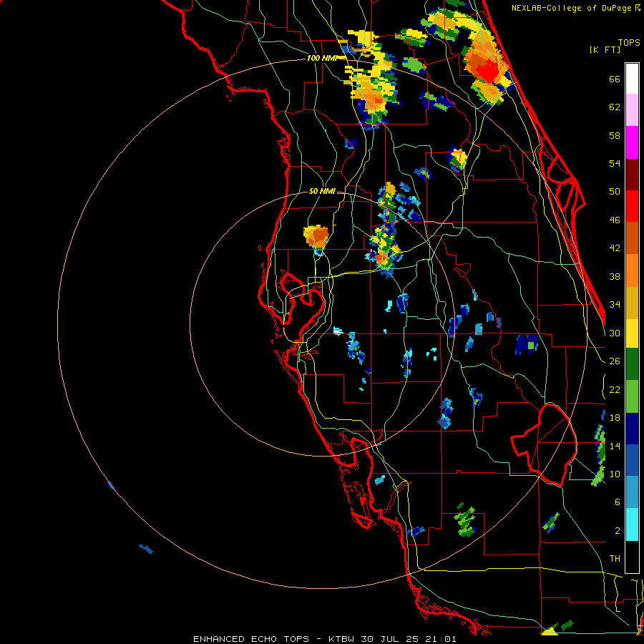The image size is (644, 644).
Task: Click the isolated orange cell near 50 NMI ring
Action: pos(317,236)
